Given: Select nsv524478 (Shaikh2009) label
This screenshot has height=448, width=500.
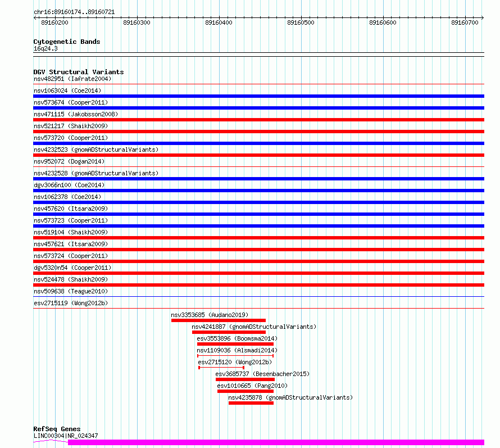Looking at the screenshot, I should tap(71, 279).
